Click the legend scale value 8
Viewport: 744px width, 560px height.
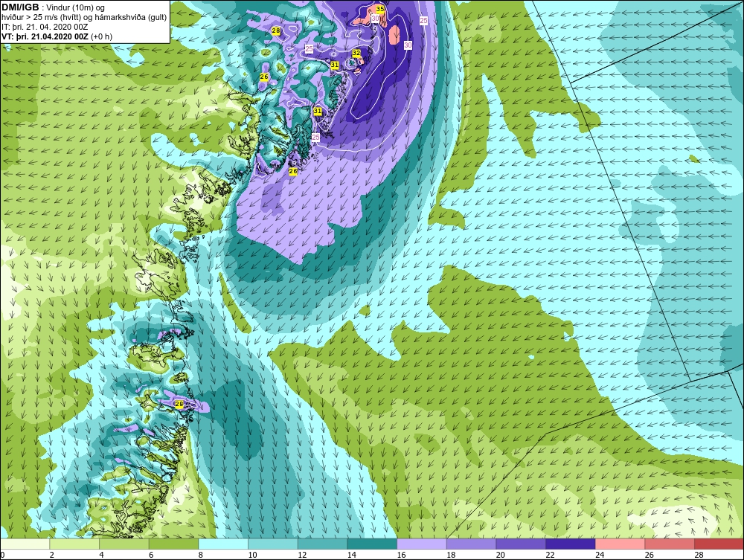[200, 555]
